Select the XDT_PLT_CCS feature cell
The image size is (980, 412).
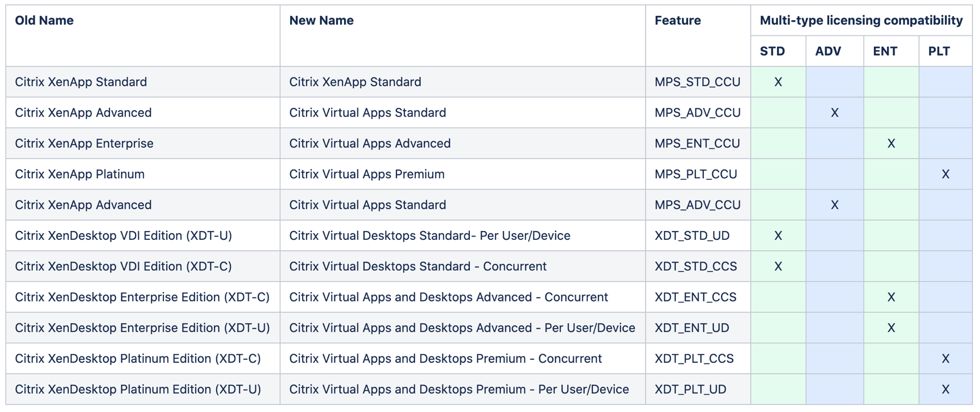[698, 359]
